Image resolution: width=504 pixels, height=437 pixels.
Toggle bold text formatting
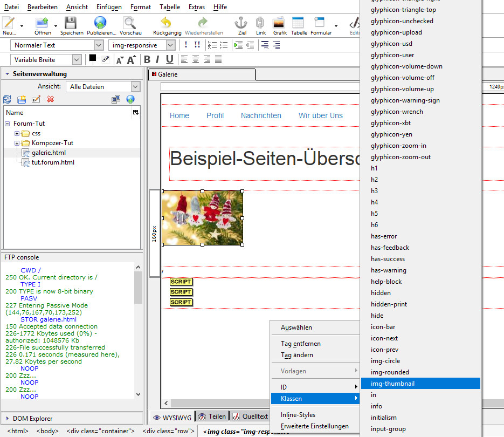coord(146,59)
